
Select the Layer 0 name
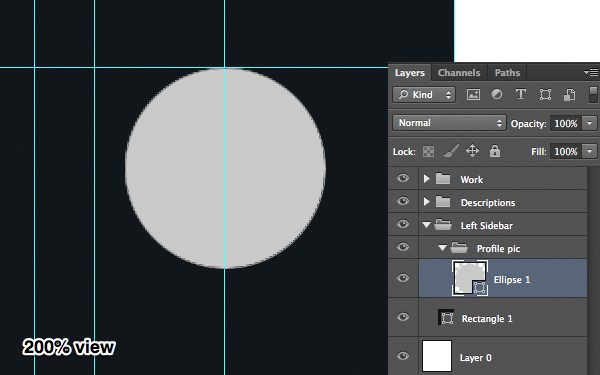click(x=476, y=358)
